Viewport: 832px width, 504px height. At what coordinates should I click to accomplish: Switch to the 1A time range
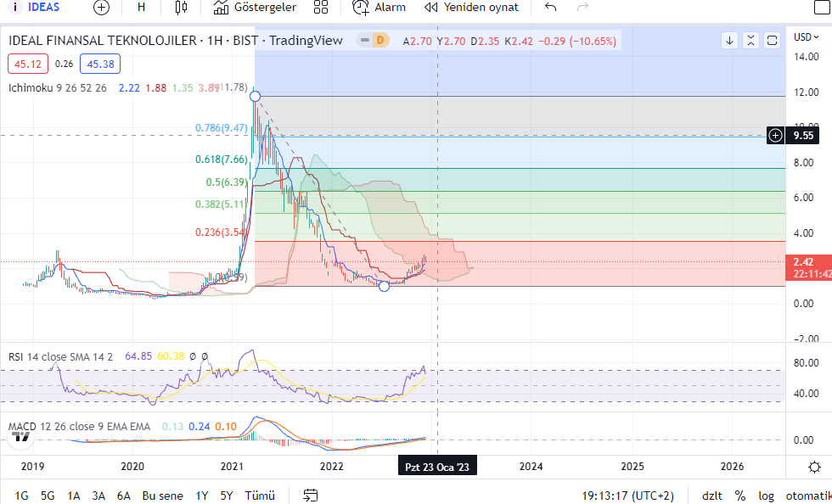click(x=73, y=496)
